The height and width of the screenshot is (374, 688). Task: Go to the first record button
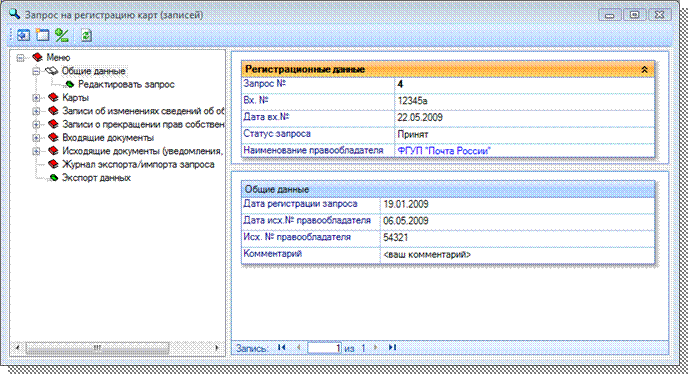coord(282,348)
